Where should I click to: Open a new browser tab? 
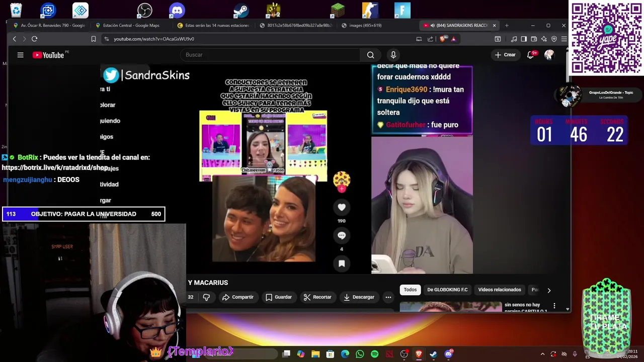507,25
